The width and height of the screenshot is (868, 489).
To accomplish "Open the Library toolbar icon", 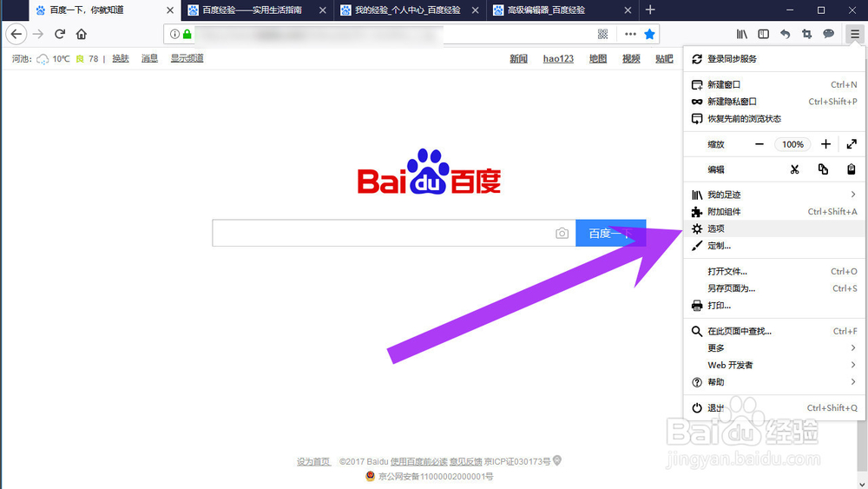I will tap(742, 35).
